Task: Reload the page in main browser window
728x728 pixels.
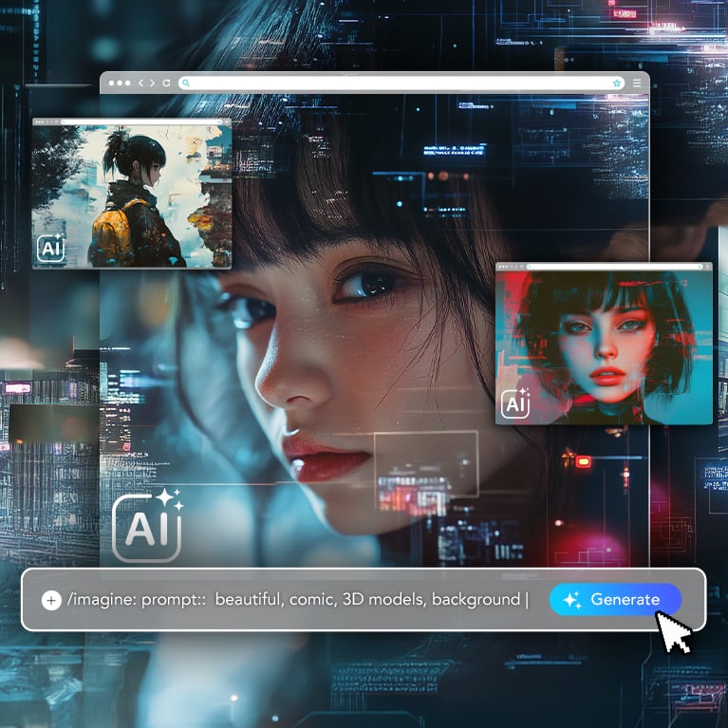Action: coord(167,84)
